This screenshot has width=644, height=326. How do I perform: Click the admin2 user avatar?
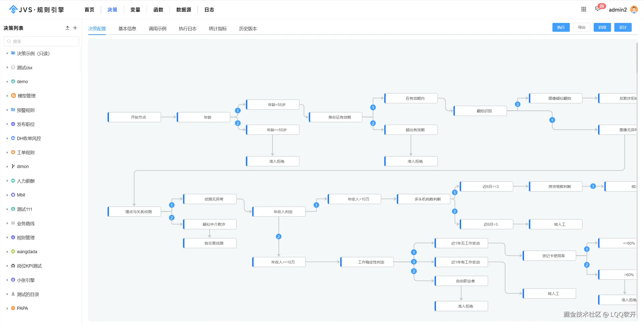[x=634, y=10]
